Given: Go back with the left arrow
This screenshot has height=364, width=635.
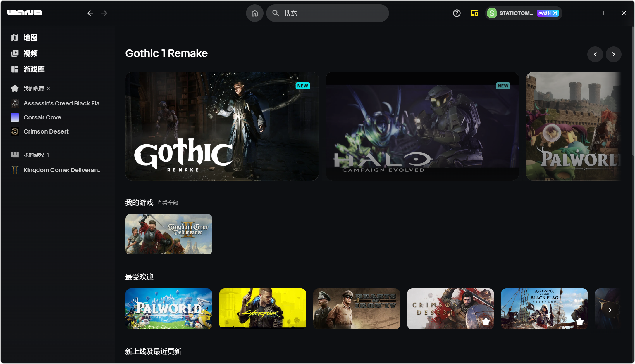Looking at the screenshot, I should coord(90,13).
